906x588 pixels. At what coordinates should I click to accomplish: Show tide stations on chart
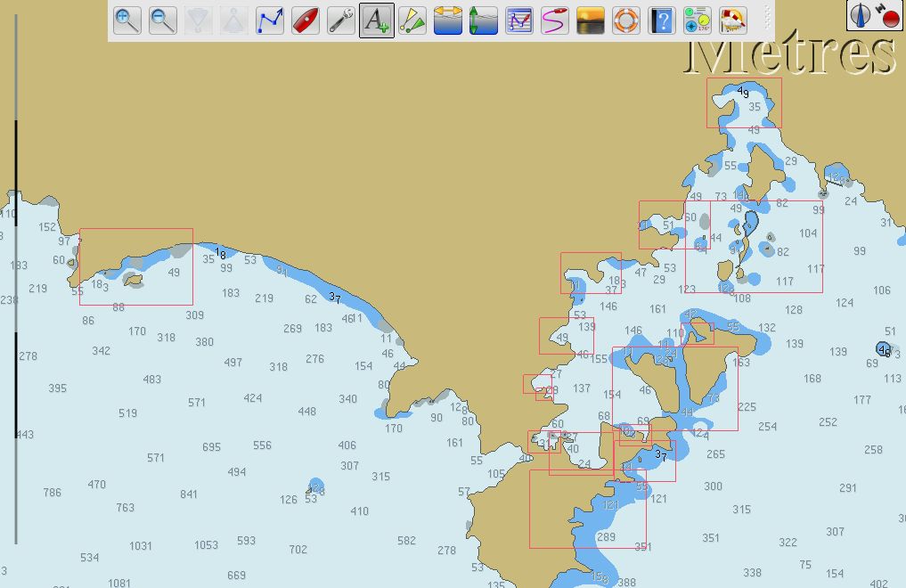pyautogui.click(x=484, y=20)
